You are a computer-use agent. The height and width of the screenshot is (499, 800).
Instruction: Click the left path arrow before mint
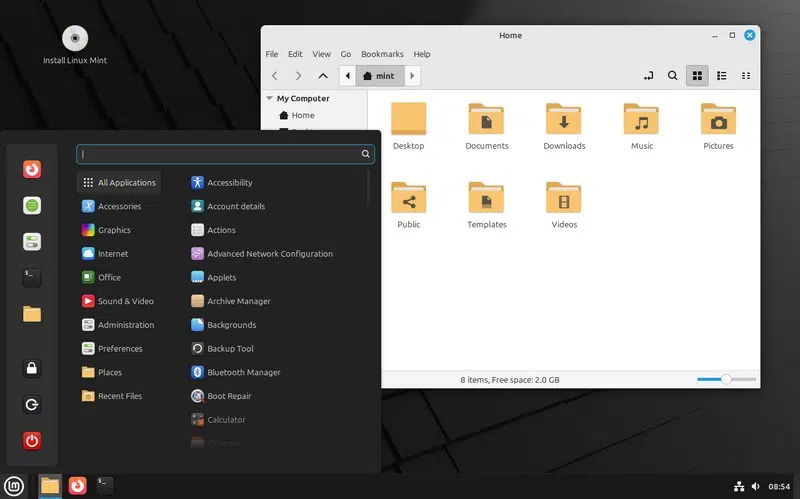[347, 76]
